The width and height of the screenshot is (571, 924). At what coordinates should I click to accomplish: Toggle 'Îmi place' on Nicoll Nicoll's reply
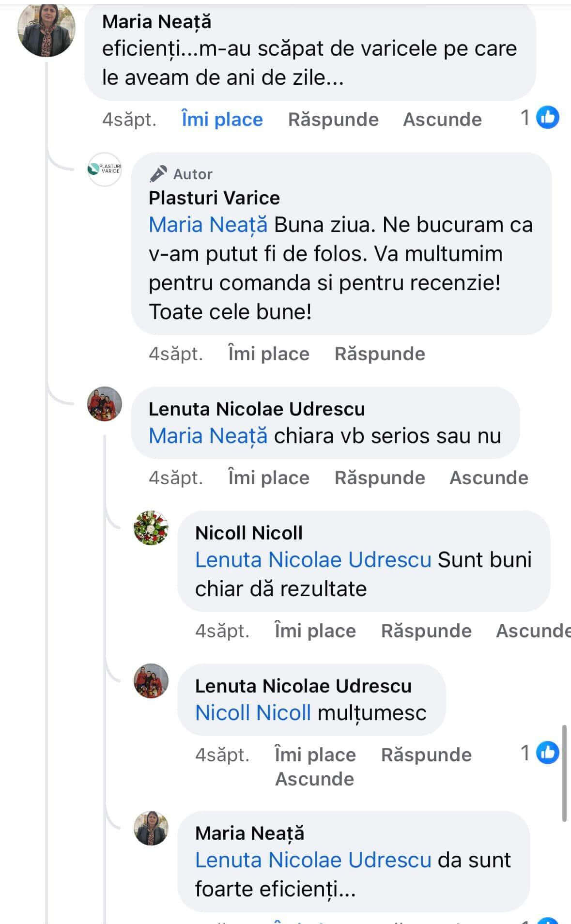(x=315, y=631)
